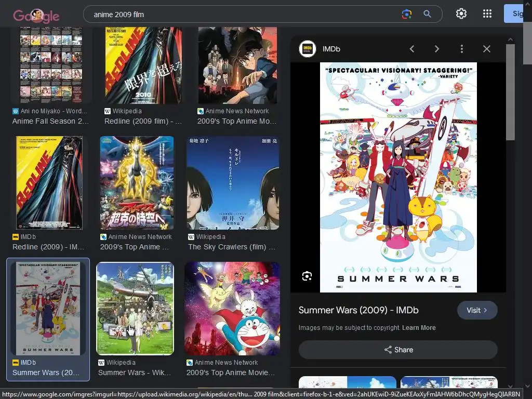Open 'Summer Wars (2009) - IMDb' title link

358,310
